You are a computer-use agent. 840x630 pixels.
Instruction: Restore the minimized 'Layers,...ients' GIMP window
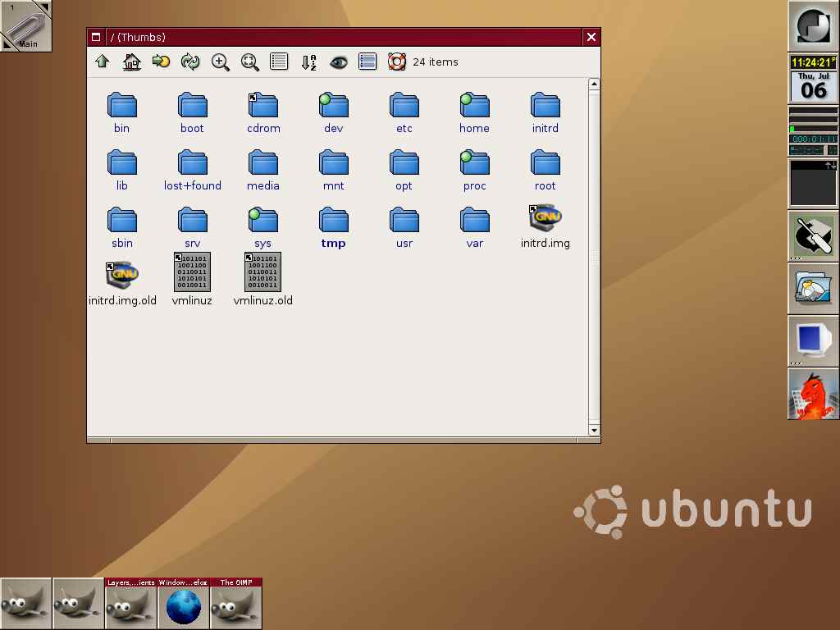tap(130, 603)
